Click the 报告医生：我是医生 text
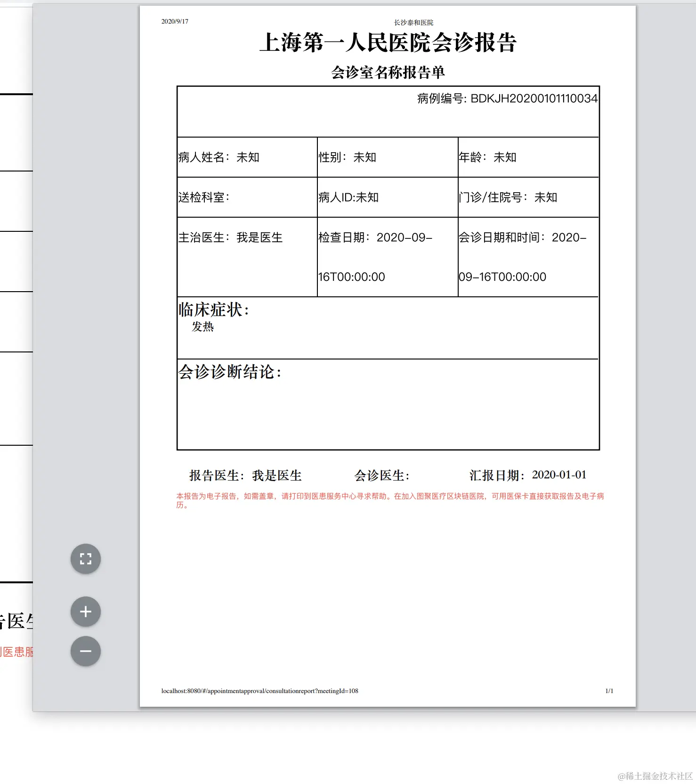 (x=245, y=475)
